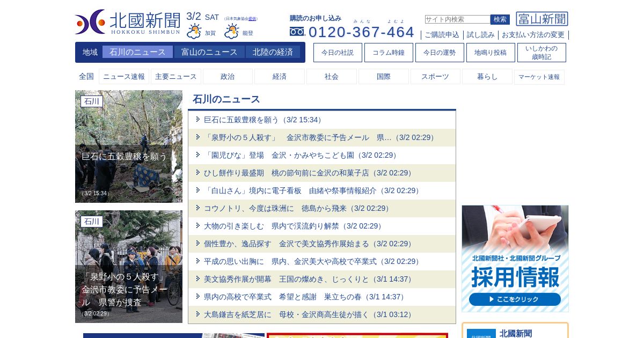Viewport: 644px width, 338px height.
Task: Open headline 「泉野小の5人殺す」 in the list
Action: coord(320,137)
